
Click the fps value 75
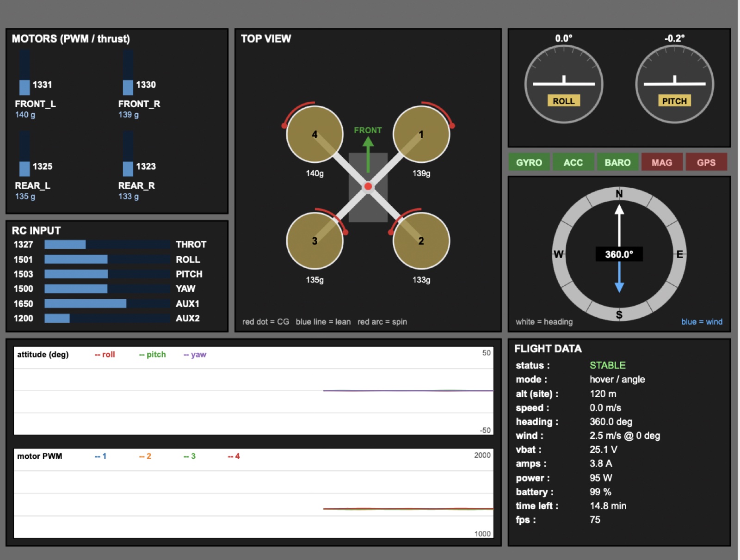(595, 520)
